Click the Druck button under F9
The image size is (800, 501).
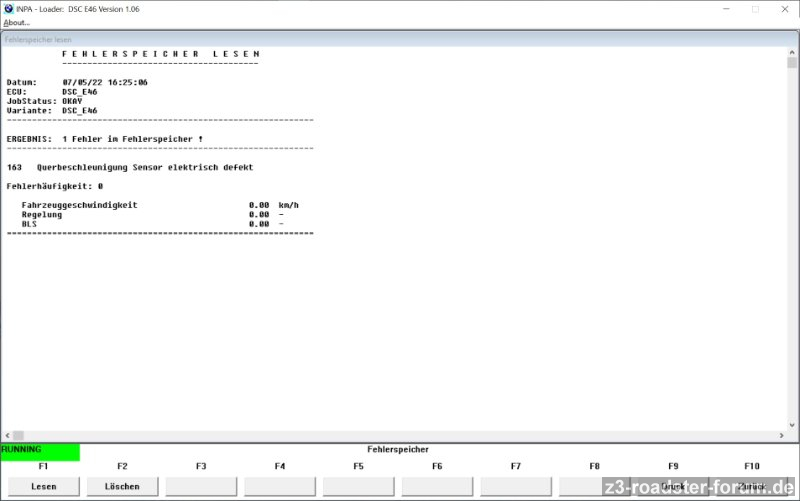[x=673, y=486]
